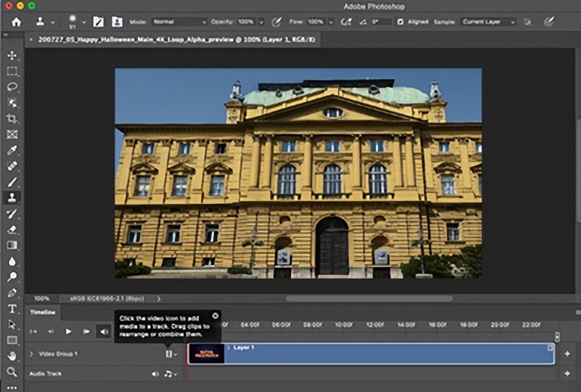Select the Crop tool

pyautogui.click(x=12, y=118)
